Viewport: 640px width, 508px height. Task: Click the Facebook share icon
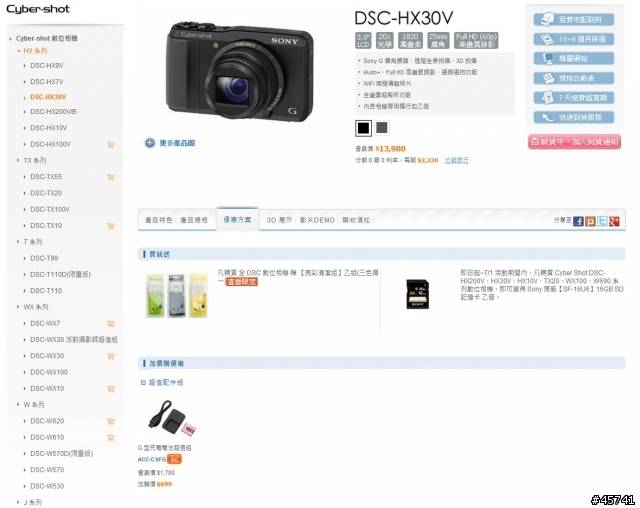pos(578,221)
